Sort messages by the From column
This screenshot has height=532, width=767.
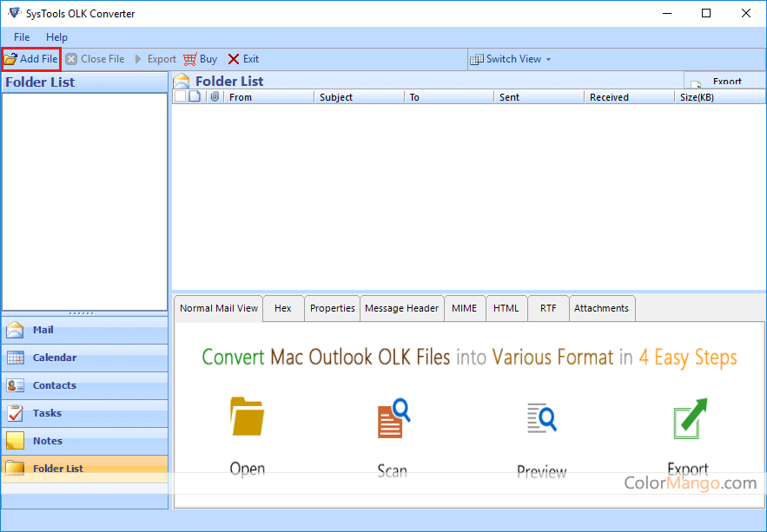pos(268,97)
